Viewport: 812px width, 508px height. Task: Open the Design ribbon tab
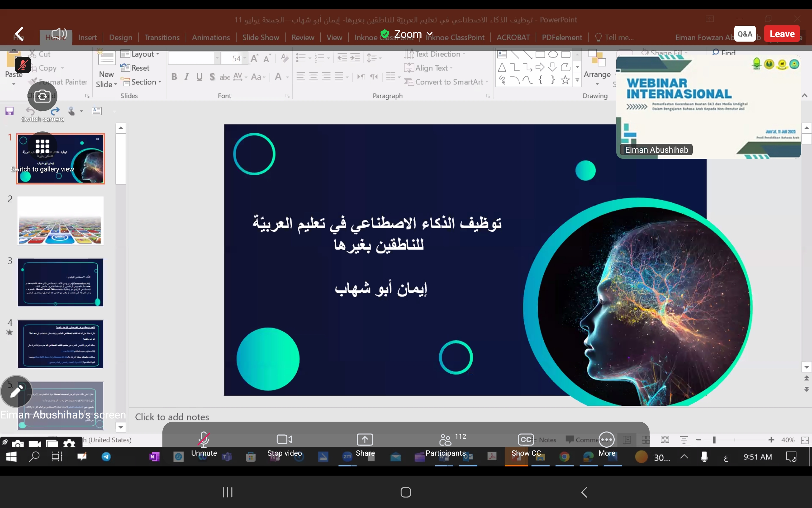coord(121,38)
